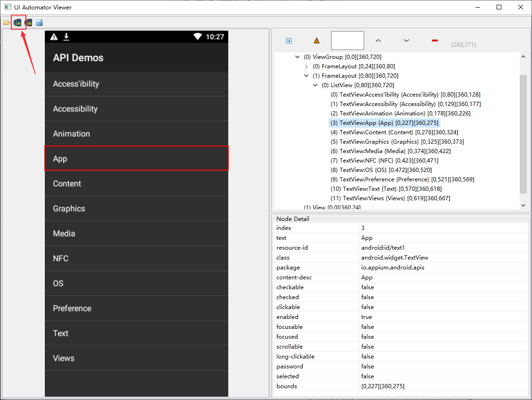Pick 'NFC' item in the device screenshot
Viewport: 532px width, 400px height.
tap(136, 258)
